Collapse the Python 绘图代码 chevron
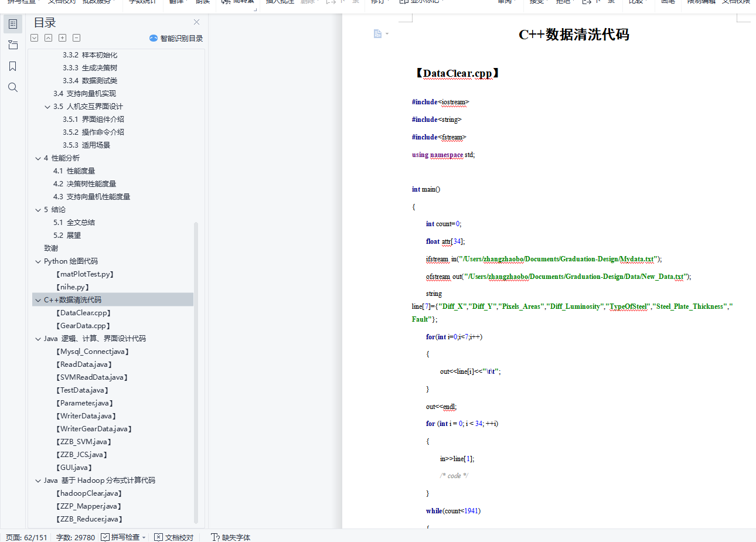 point(38,261)
